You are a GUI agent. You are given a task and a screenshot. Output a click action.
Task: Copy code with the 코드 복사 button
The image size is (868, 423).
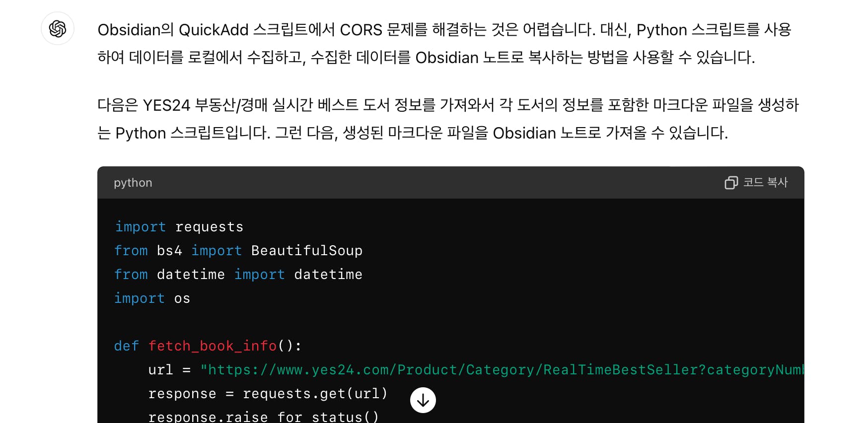pos(756,183)
